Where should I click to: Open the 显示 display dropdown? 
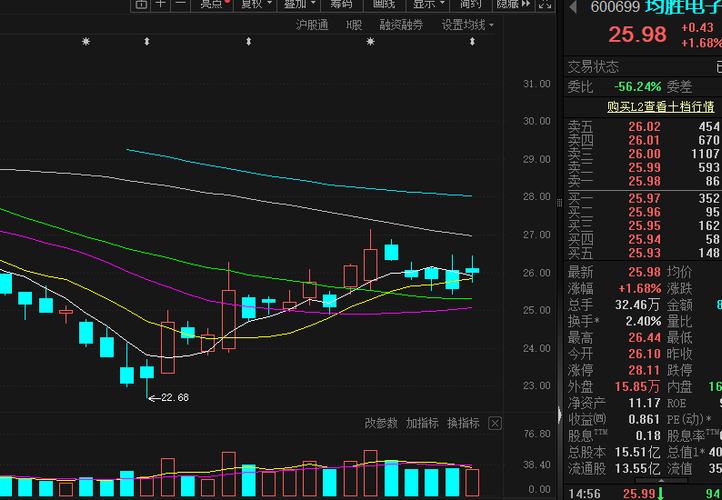pos(428,4)
